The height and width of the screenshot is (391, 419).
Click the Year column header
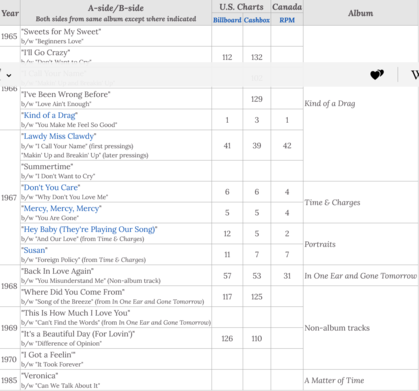(x=10, y=13)
